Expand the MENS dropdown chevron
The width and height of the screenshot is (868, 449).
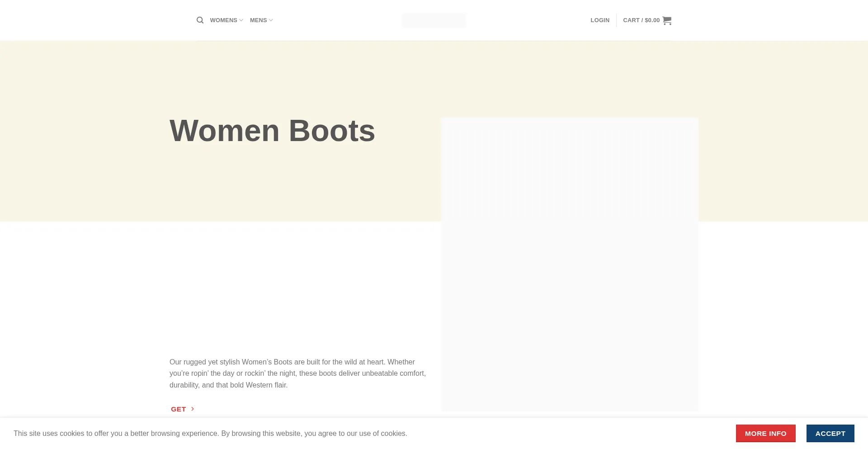[271, 20]
